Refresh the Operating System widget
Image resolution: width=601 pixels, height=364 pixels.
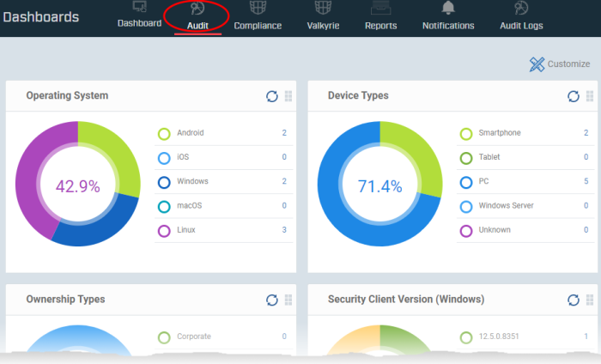click(272, 96)
